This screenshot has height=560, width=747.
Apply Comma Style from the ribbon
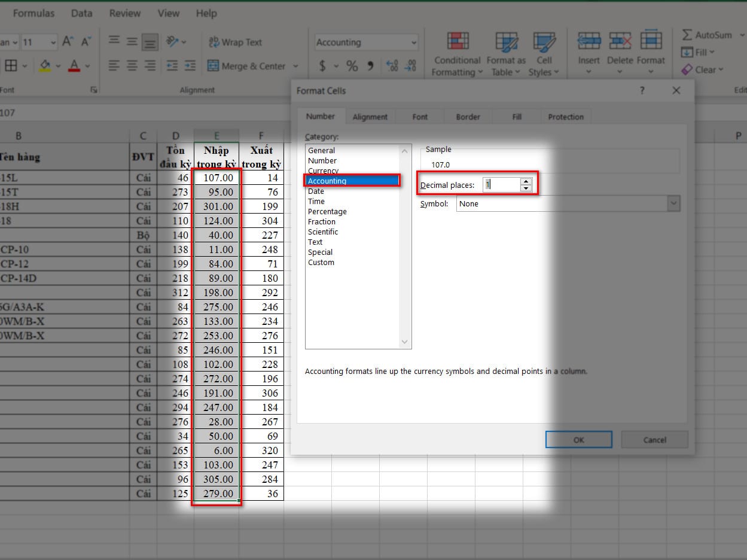[x=370, y=66]
